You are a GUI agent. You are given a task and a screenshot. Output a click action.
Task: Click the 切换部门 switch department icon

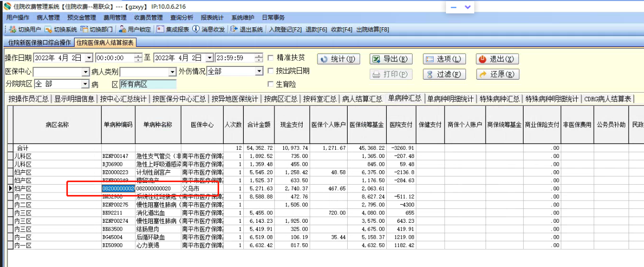(85, 29)
